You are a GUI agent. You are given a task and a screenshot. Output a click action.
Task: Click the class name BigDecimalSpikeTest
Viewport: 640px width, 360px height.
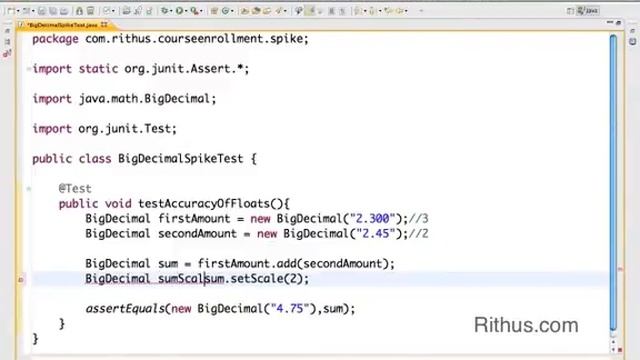(181, 159)
